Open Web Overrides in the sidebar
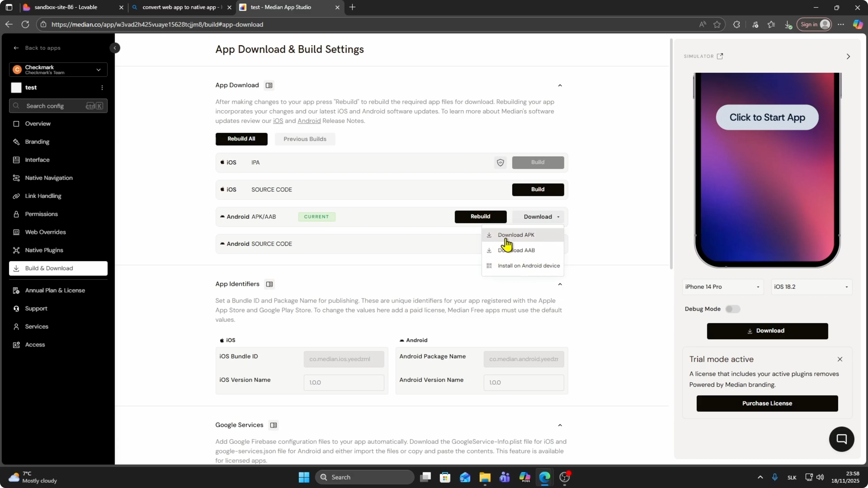The width and height of the screenshot is (868, 488). pos(58,232)
